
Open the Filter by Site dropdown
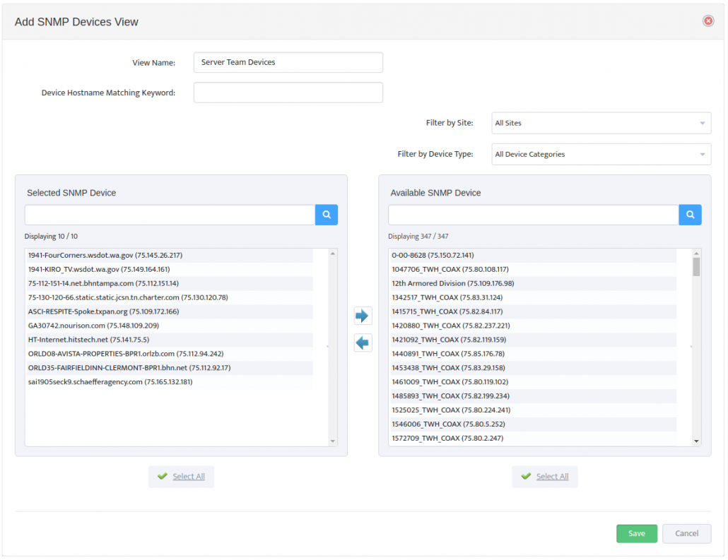tap(601, 123)
